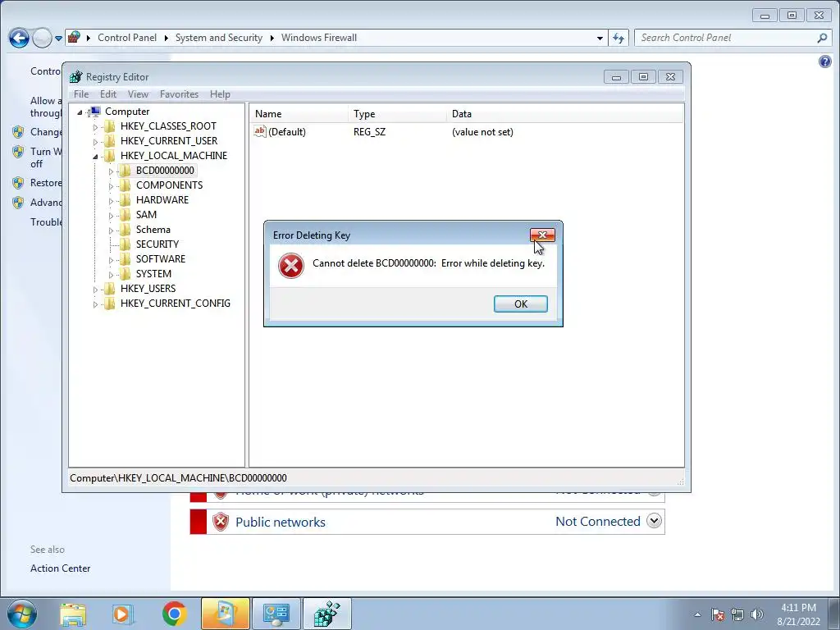Click the SYSTEM folder icon
Image resolution: width=840 pixels, height=630 pixels.
[125, 274]
